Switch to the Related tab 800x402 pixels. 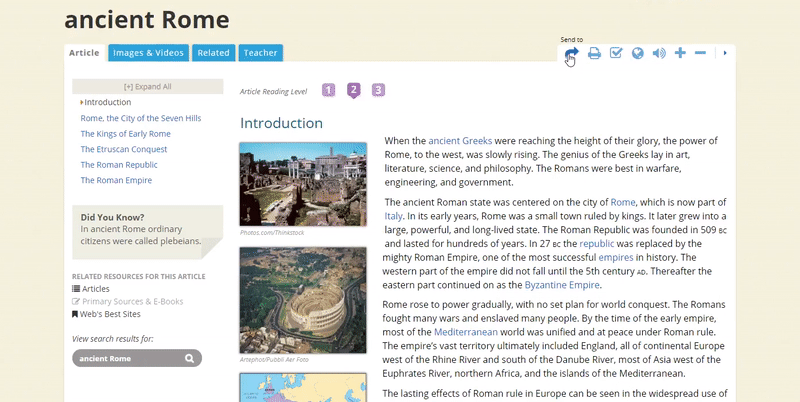(x=213, y=53)
